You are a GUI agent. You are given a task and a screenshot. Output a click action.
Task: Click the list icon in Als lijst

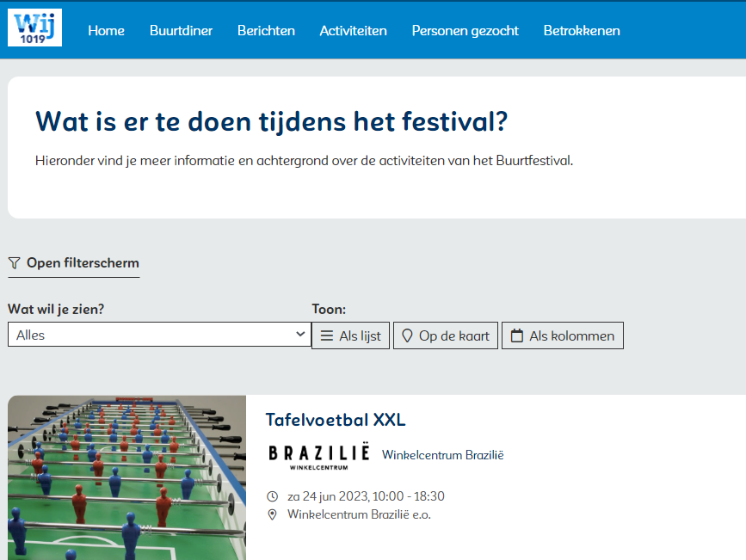point(327,335)
